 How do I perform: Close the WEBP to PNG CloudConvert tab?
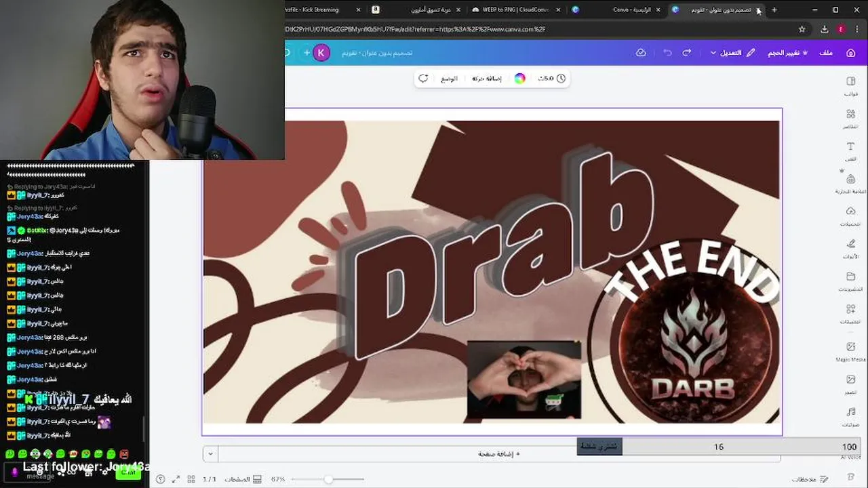point(559,9)
